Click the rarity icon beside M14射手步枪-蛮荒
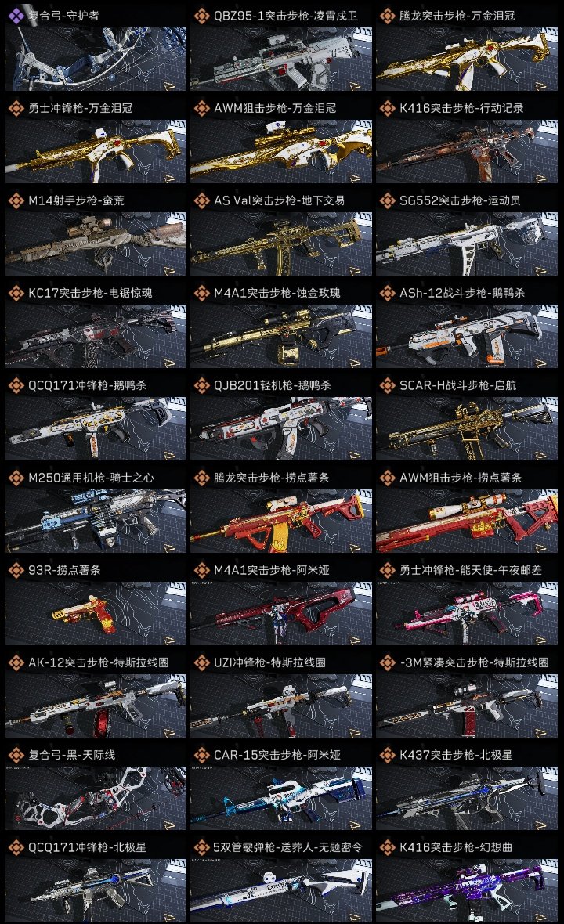Image resolution: width=564 pixels, height=924 pixels. point(16,200)
